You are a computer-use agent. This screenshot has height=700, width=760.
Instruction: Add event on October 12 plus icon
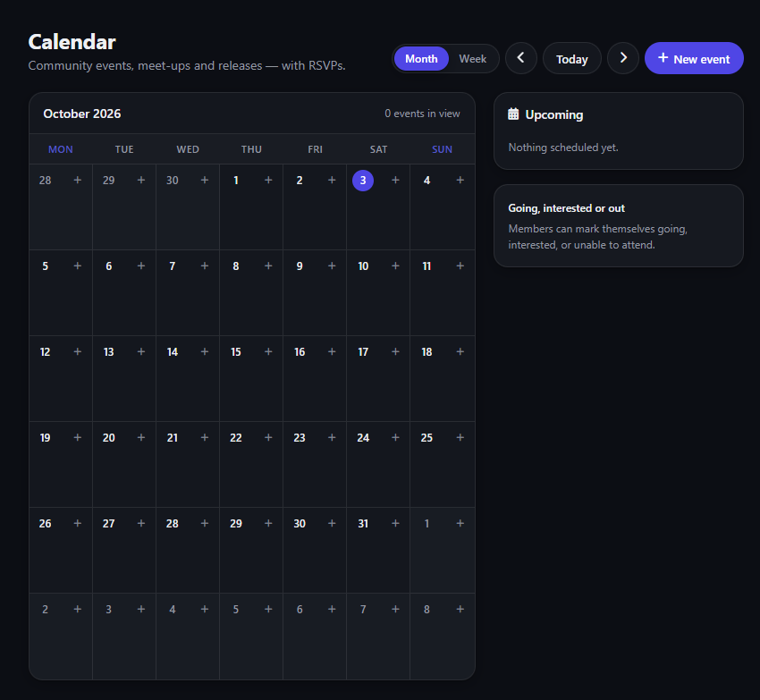78,351
